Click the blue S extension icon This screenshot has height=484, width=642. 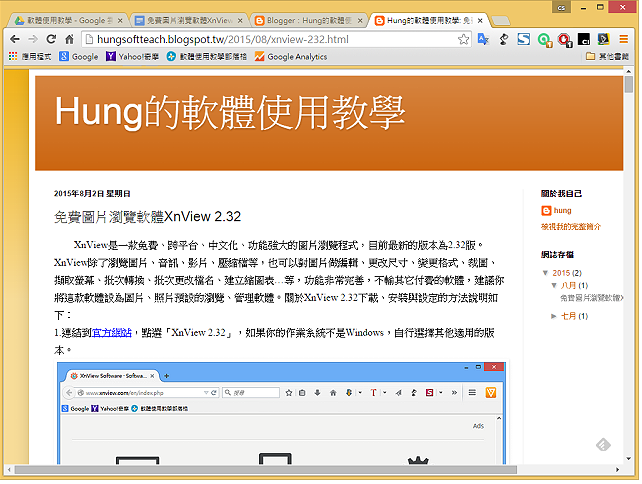(524, 39)
